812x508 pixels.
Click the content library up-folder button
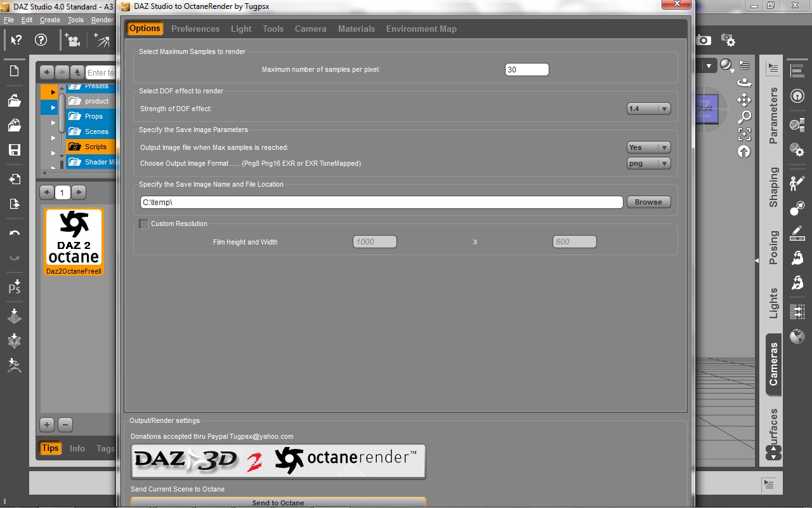pos(77,72)
